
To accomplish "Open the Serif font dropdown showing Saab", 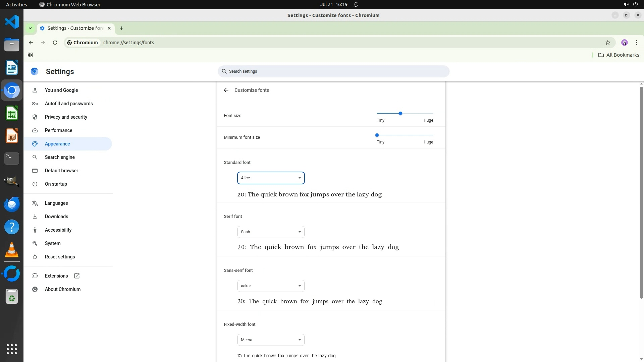I will [x=271, y=232].
